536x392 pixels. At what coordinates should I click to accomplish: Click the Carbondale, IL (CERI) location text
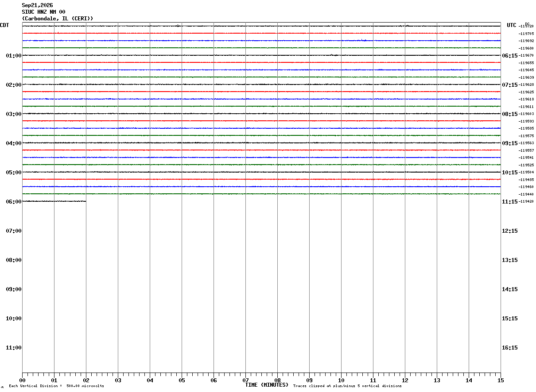[x=58, y=19]
